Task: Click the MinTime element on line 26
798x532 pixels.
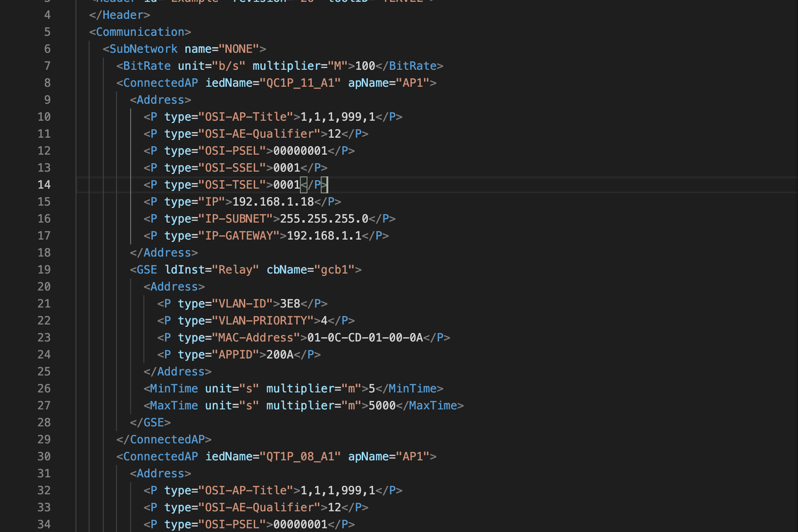Action: 293,389
